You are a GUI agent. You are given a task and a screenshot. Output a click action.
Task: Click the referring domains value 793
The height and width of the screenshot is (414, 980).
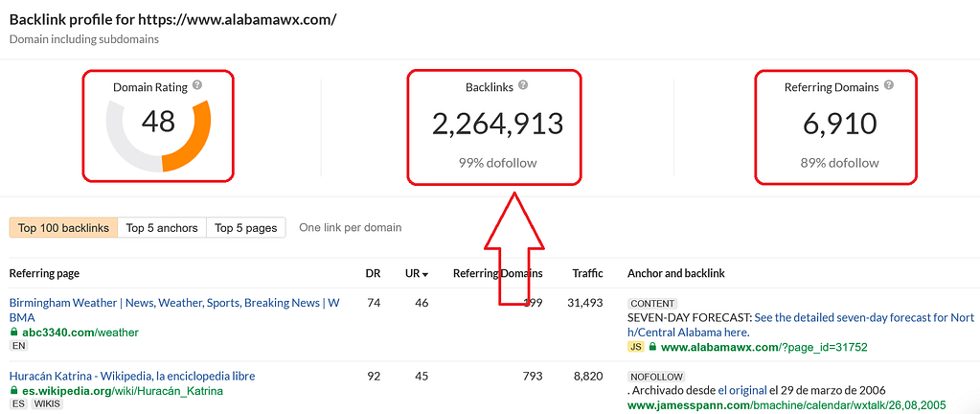534,376
